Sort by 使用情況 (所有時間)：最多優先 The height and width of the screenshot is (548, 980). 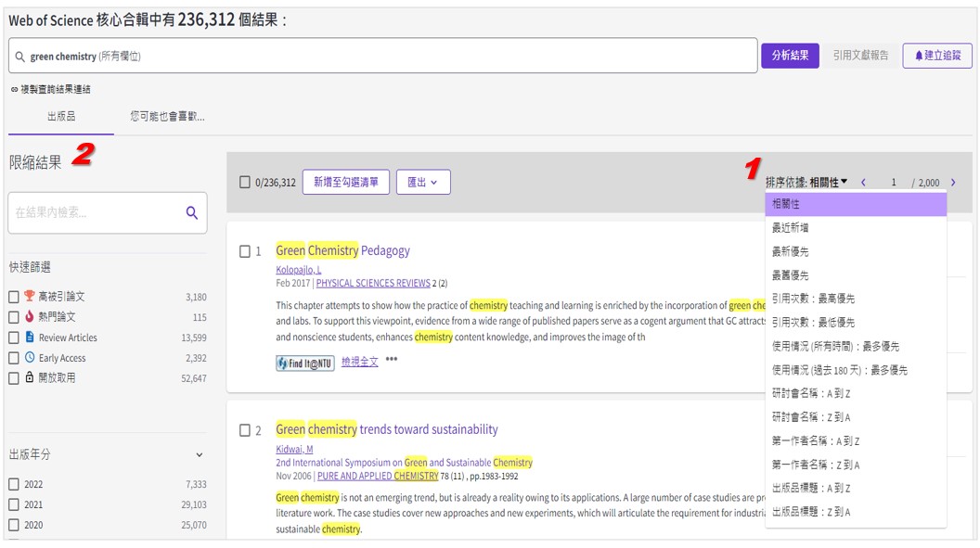[856, 347]
